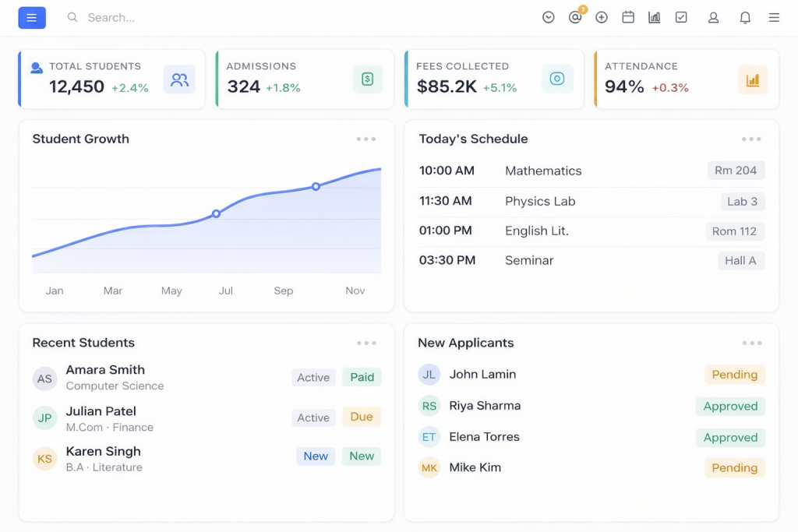Select the Physics Lab schedule entry
This screenshot has width=798, height=532.
coord(591,202)
